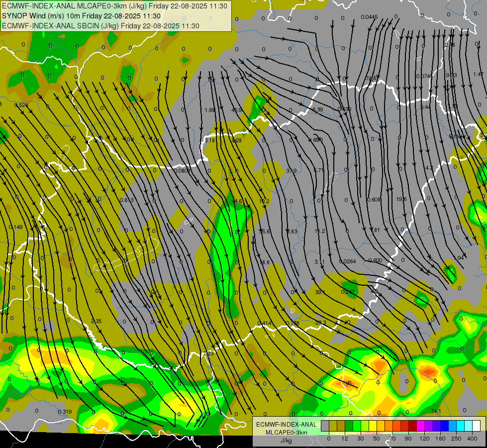
Task: Click the map value 0.0748
Action: click(x=424, y=76)
